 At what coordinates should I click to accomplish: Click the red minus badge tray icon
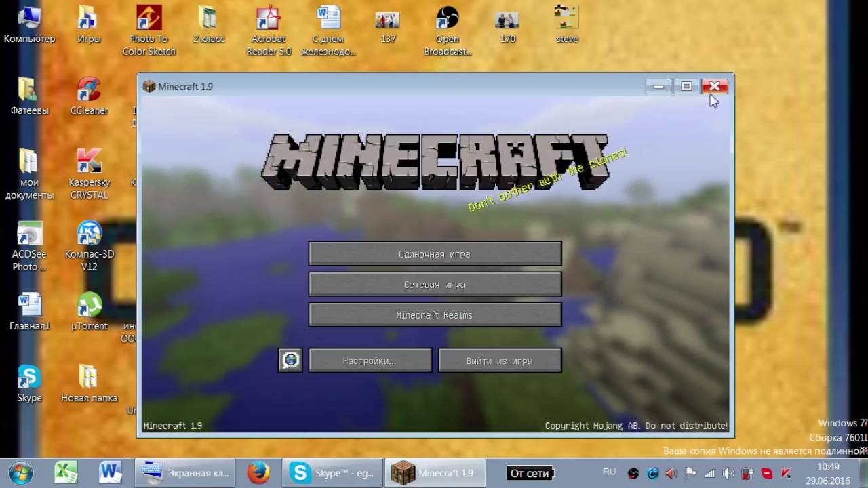pyautogui.click(x=766, y=473)
